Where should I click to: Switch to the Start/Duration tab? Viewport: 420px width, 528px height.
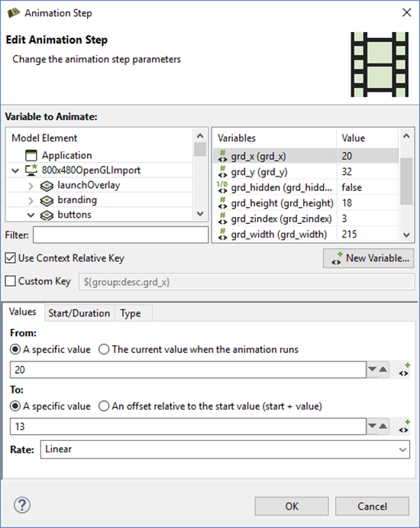tap(79, 313)
